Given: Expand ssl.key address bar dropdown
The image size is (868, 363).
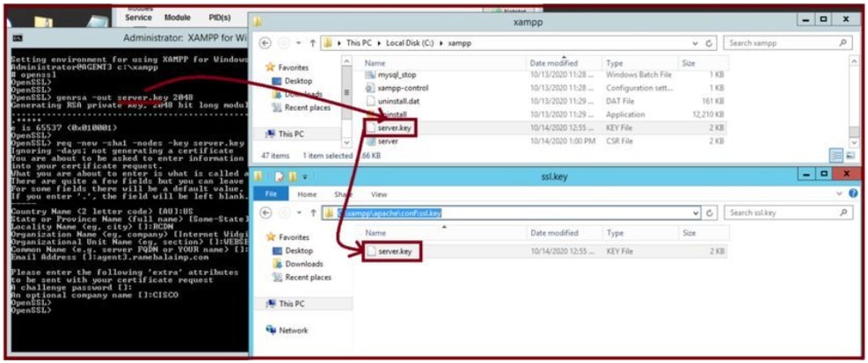Looking at the screenshot, I should 697,213.
